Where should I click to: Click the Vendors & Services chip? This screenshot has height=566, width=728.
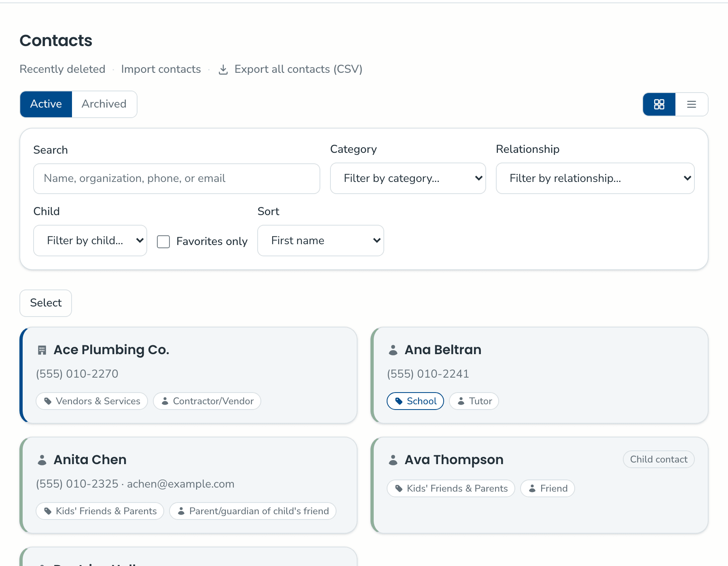click(x=92, y=401)
